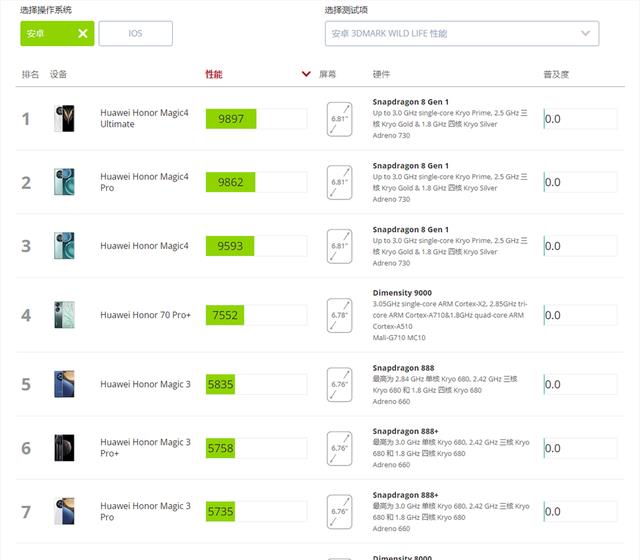The width and height of the screenshot is (640, 560).
Task: Remove 安卓 filter with the X icon
Action: tap(82, 33)
